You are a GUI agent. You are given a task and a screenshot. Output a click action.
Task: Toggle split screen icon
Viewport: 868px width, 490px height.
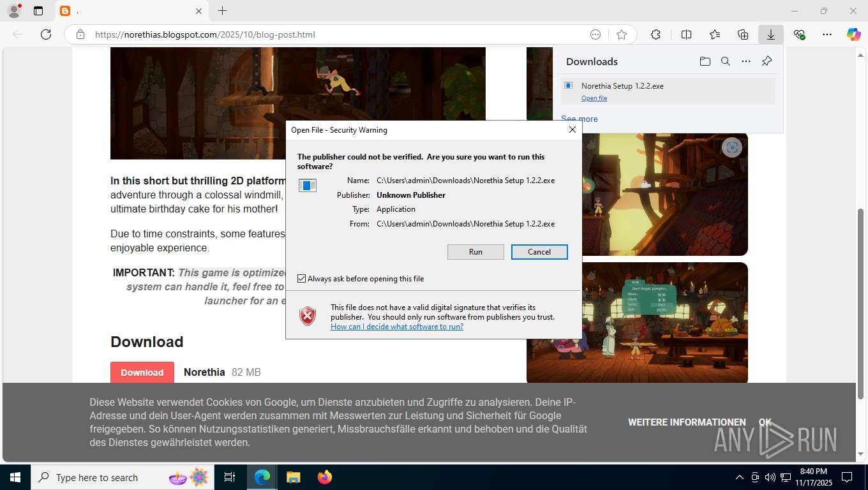(x=686, y=34)
